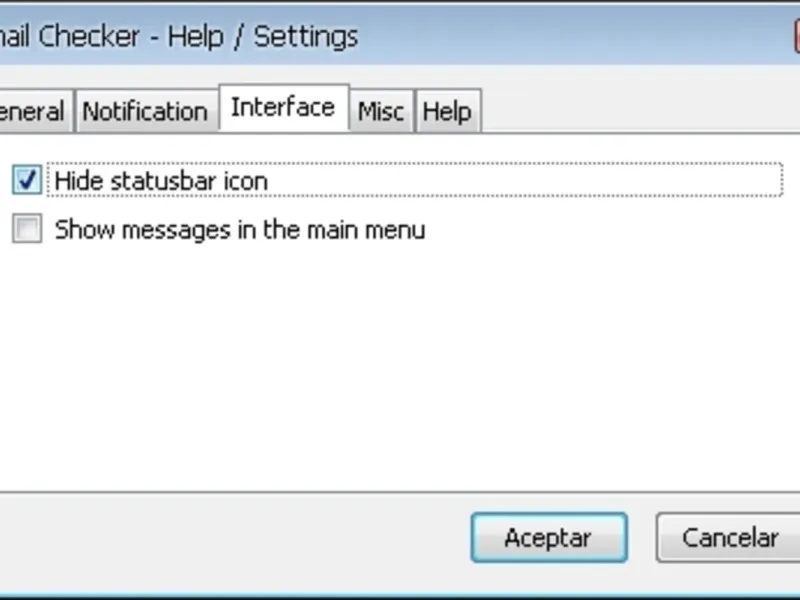Enable Show messages in the main menu
Screen dimensions: 800x600
[27, 229]
